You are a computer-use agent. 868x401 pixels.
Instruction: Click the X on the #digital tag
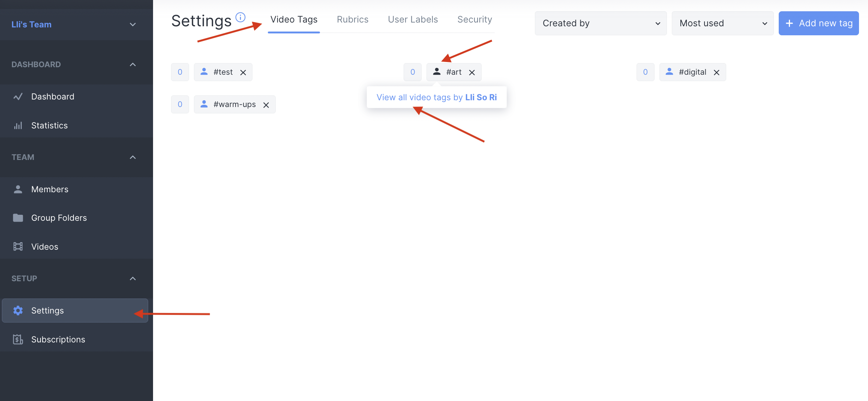[x=716, y=72]
